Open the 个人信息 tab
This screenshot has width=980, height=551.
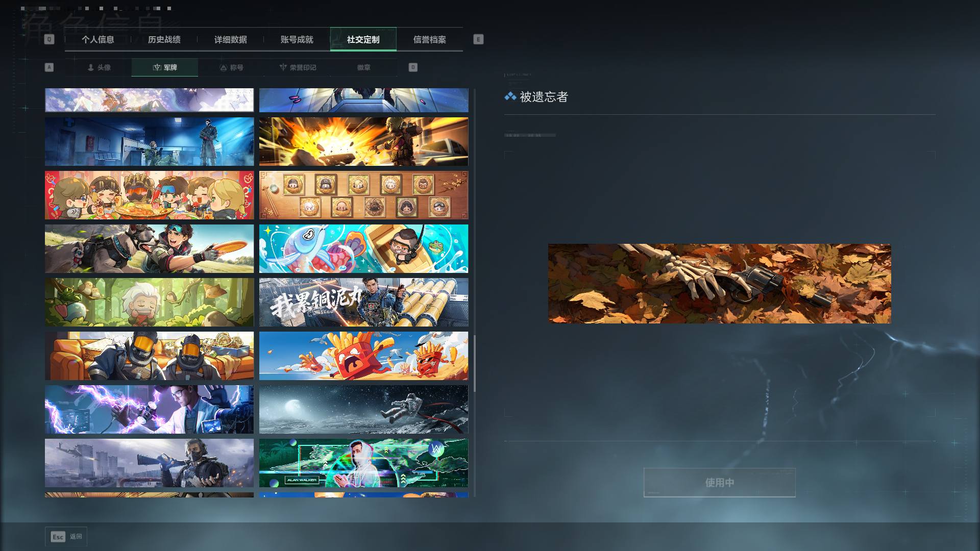97,40
